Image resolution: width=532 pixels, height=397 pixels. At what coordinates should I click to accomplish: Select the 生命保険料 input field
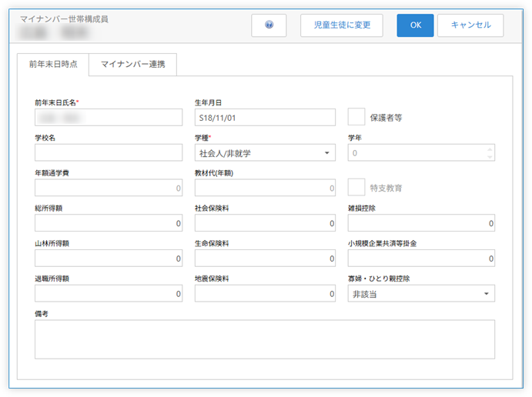(265, 259)
